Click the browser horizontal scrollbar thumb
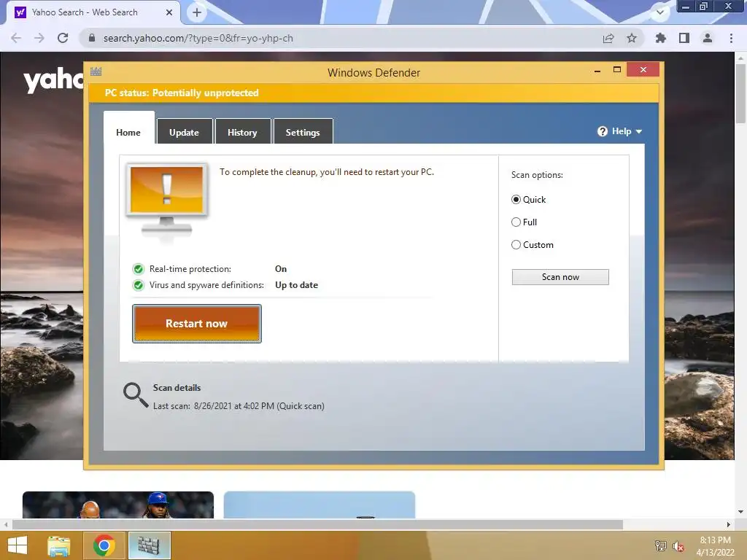The image size is (747, 560). [x=317, y=524]
